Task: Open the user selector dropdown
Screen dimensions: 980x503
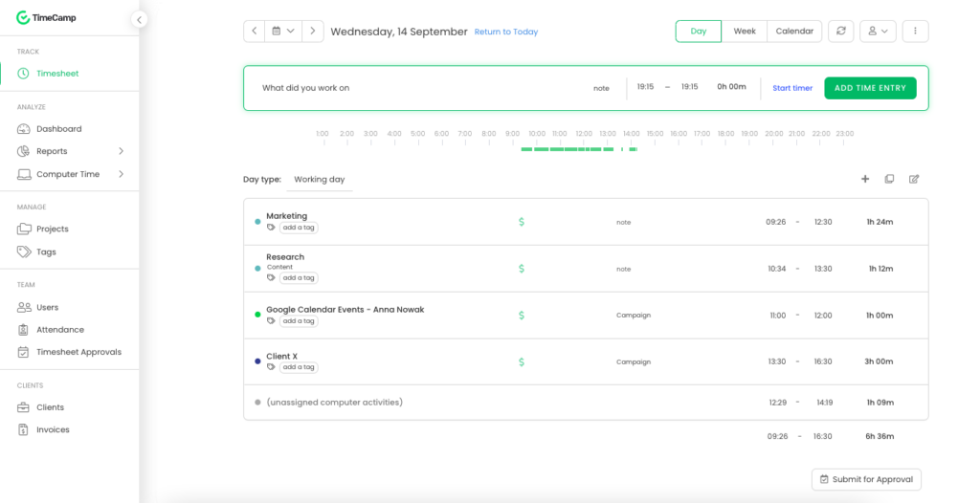Action: coord(878,32)
